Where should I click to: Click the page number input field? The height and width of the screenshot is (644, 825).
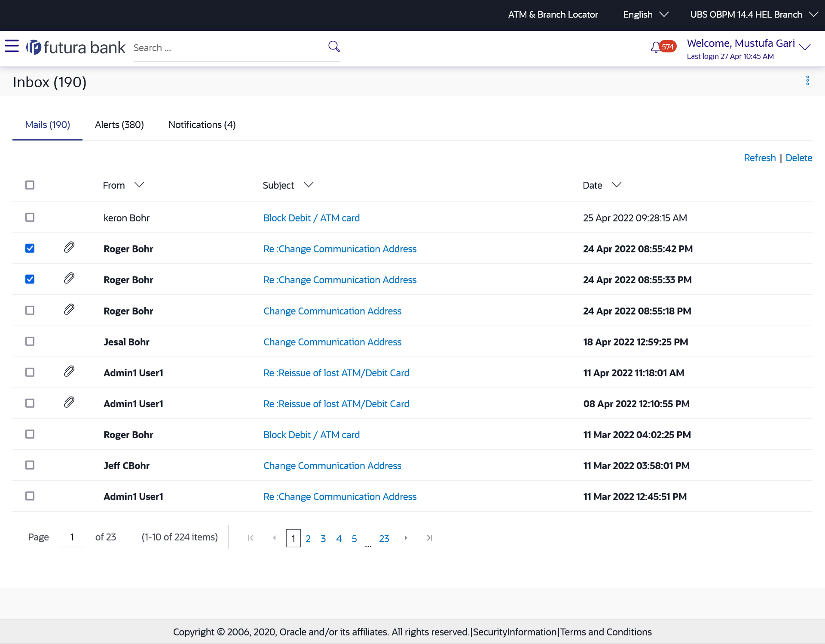72,537
